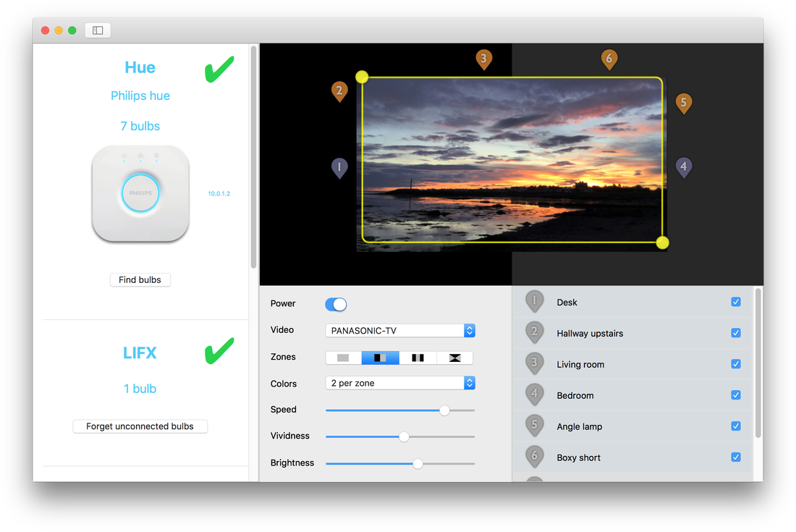This screenshot has width=796, height=532.
Task: Select the Bedroom row name
Action: 575,395
